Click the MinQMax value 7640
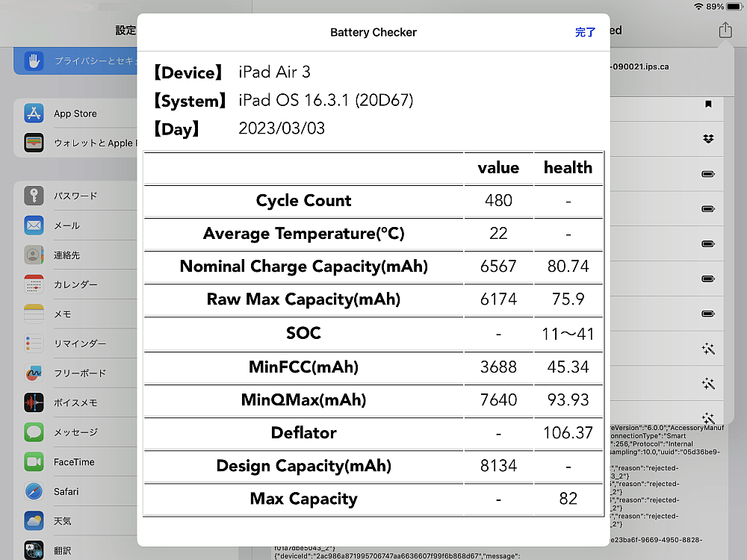Screen dimensions: 747x560 coord(498,400)
